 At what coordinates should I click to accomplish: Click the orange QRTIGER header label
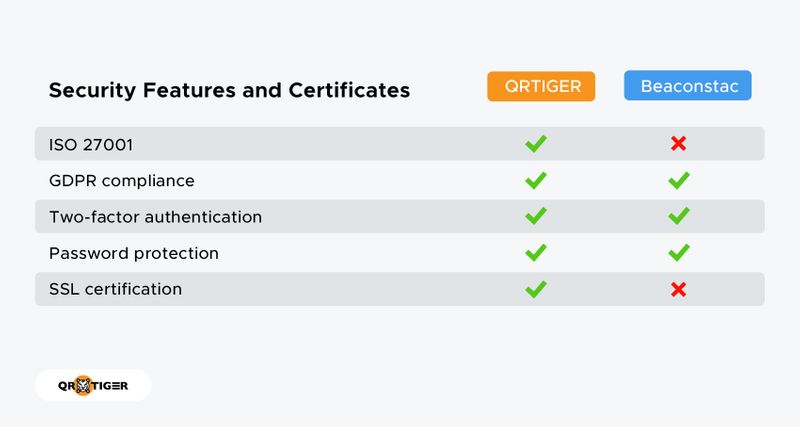[541, 86]
